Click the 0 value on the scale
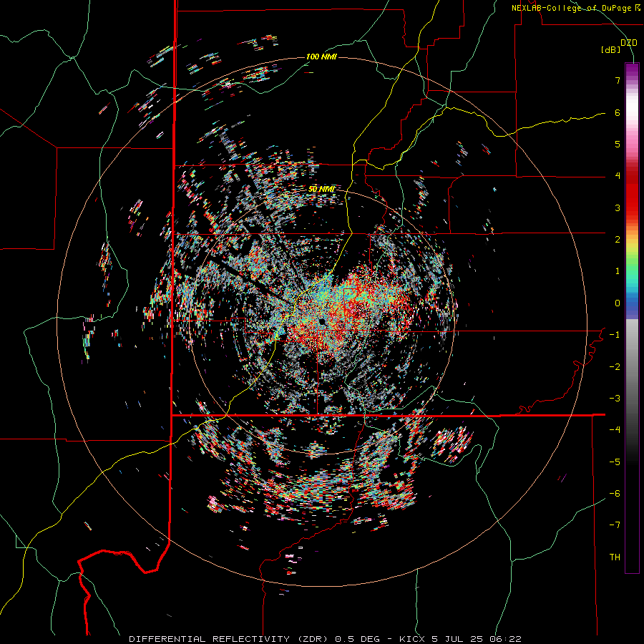 pyautogui.click(x=618, y=303)
